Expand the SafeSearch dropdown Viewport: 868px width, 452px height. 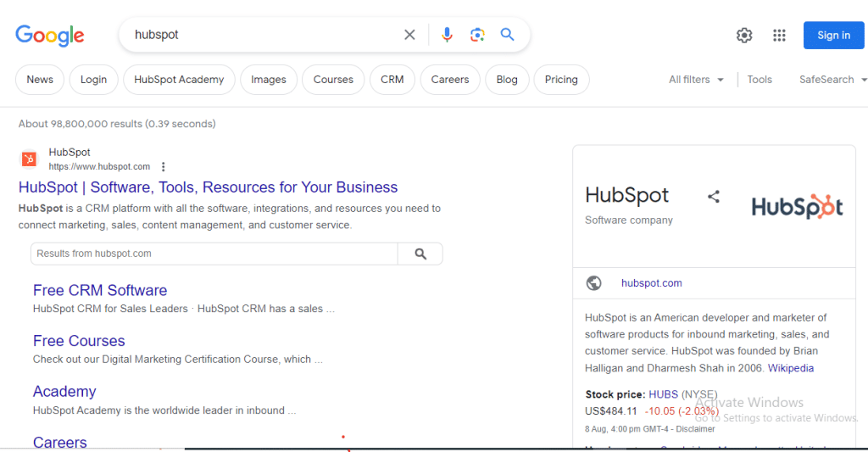(832, 80)
